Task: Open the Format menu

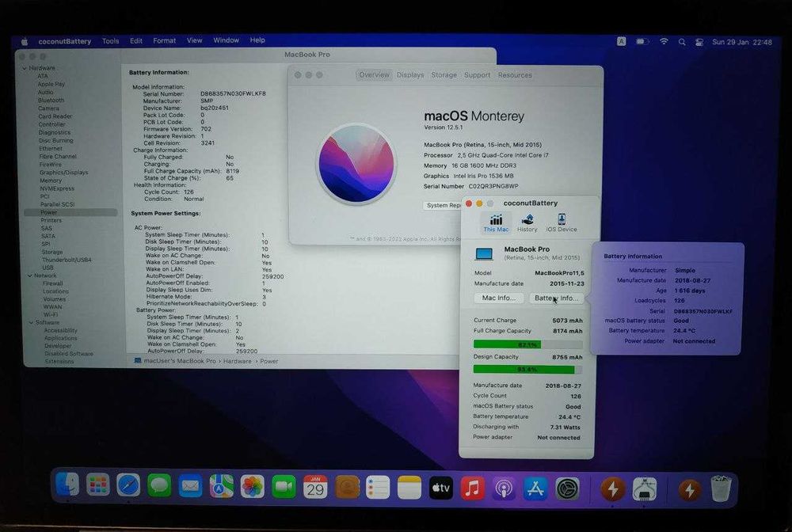Action: coord(165,40)
